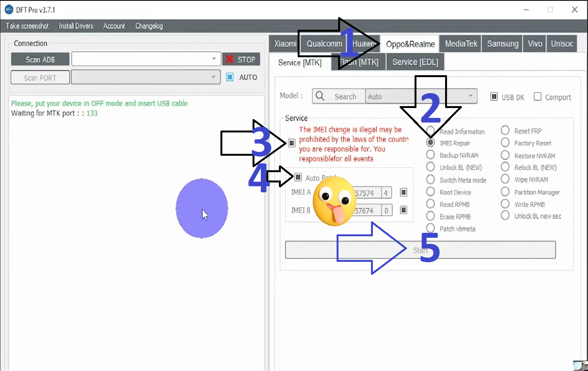
Task: Switch to the Vivo tab
Action: pos(535,44)
